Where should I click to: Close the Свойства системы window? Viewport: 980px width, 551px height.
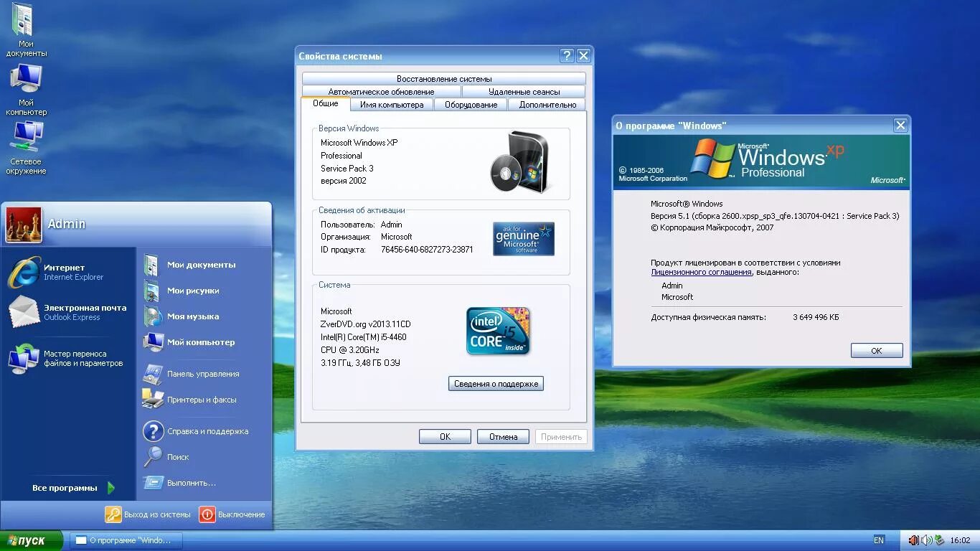coord(583,56)
